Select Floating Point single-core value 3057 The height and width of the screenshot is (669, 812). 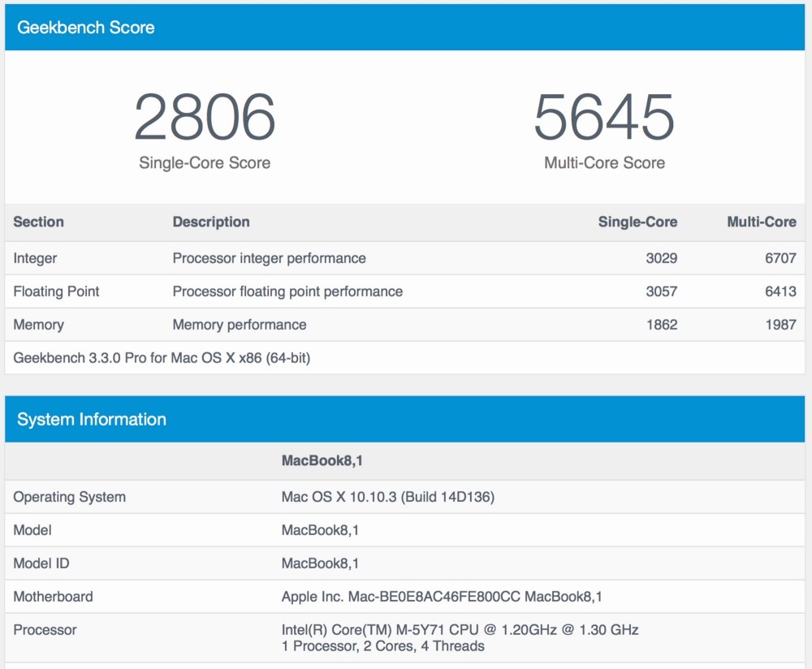661,291
